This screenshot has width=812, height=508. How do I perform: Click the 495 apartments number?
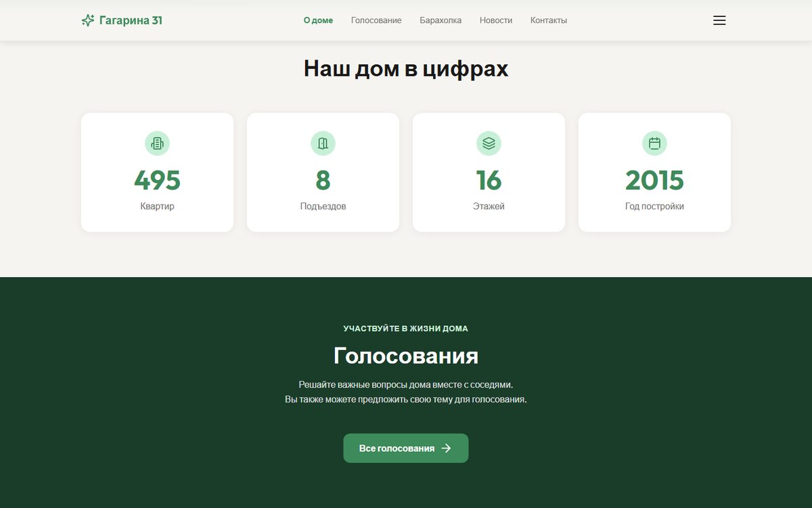point(157,180)
